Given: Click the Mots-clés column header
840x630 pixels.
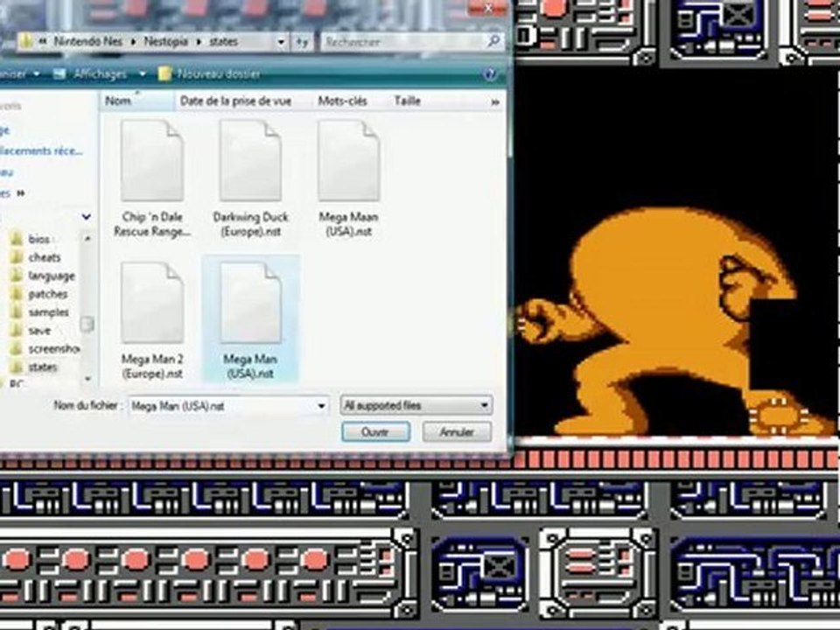Looking at the screenshot, I should (343, 101).
